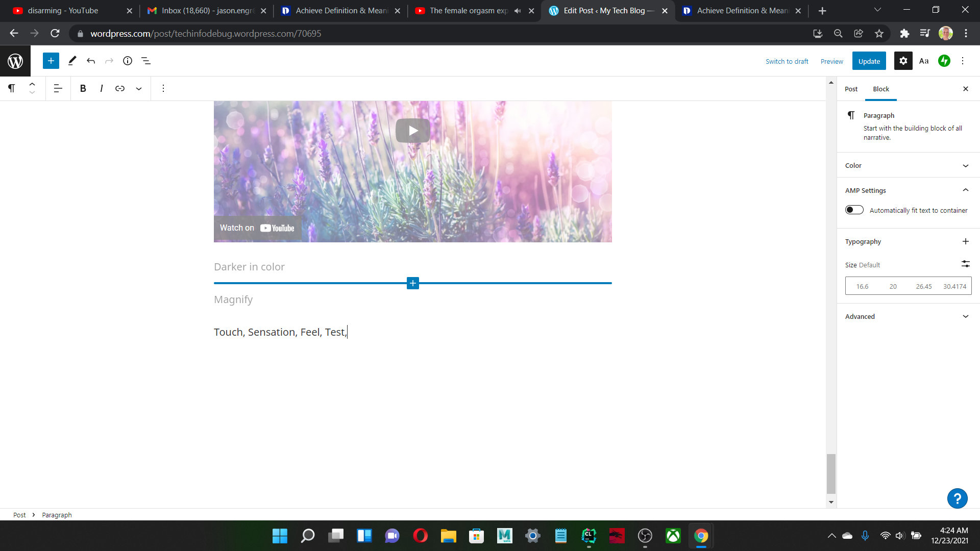Open the post Details info icon
The height and width of the screenshot is (551, 980).
point(128,61)
